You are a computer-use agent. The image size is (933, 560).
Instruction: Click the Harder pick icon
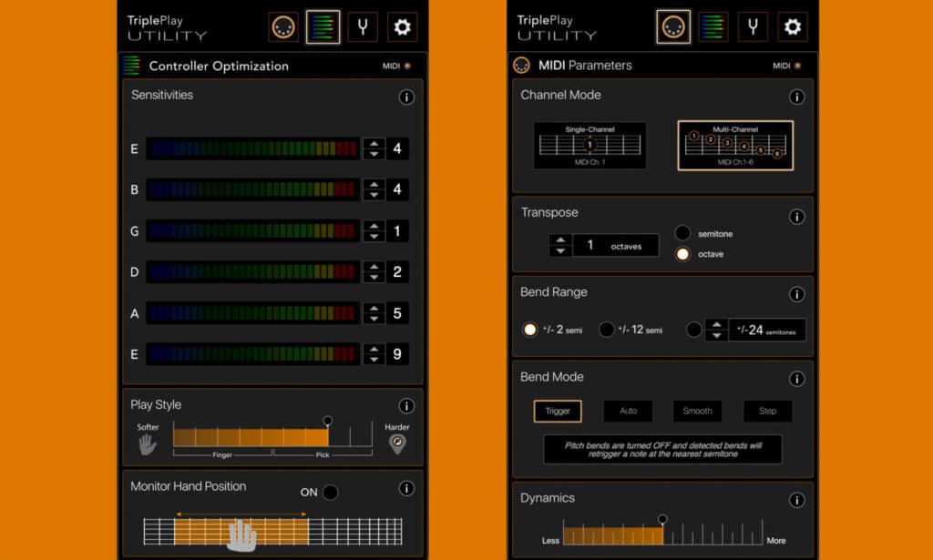(x=397, y=444)
